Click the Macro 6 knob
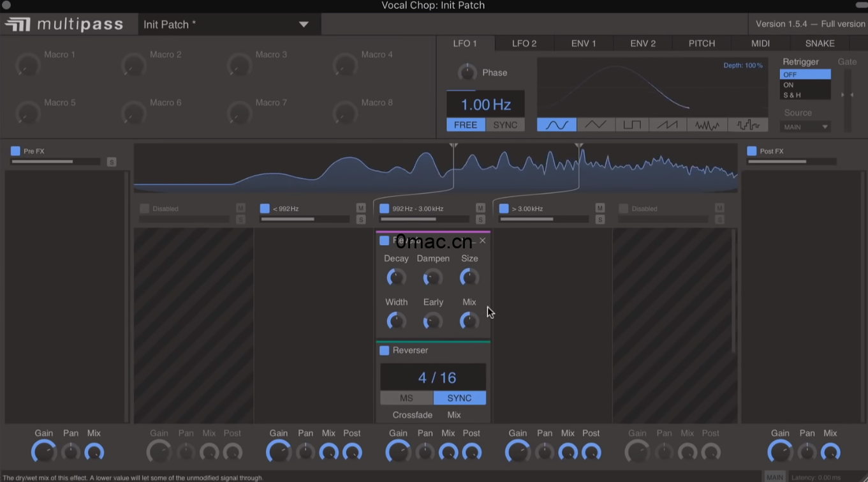 pyautogui.click(x=133, y=112)
